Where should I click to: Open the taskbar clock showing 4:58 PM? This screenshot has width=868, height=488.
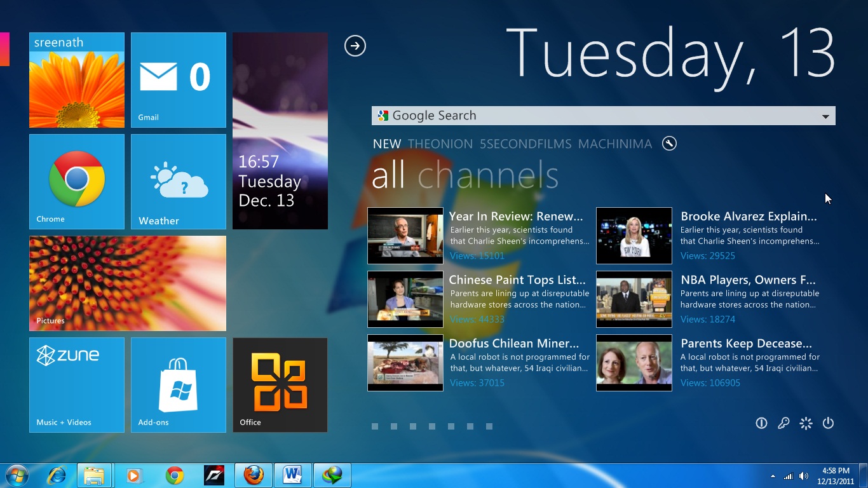(x=836, y=476)
